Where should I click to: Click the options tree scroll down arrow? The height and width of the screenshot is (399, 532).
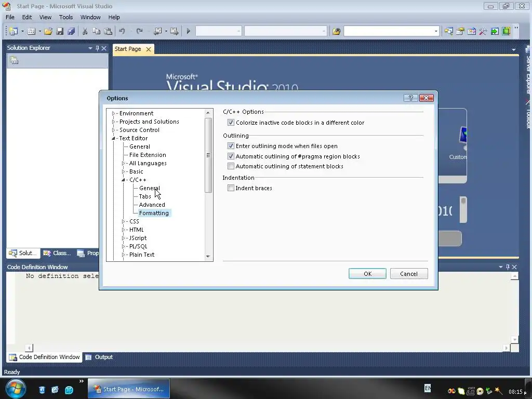point(208,257)
